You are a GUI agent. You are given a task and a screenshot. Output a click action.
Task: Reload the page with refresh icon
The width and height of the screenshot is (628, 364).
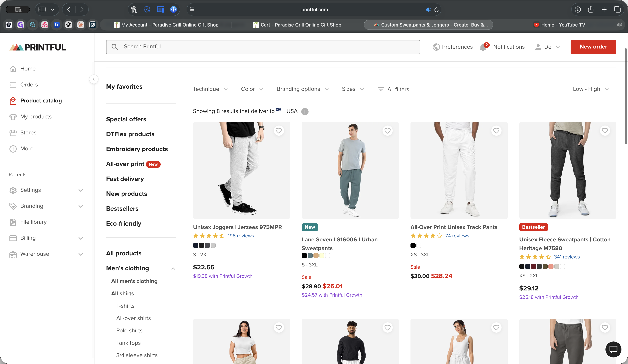coord(436,10)
